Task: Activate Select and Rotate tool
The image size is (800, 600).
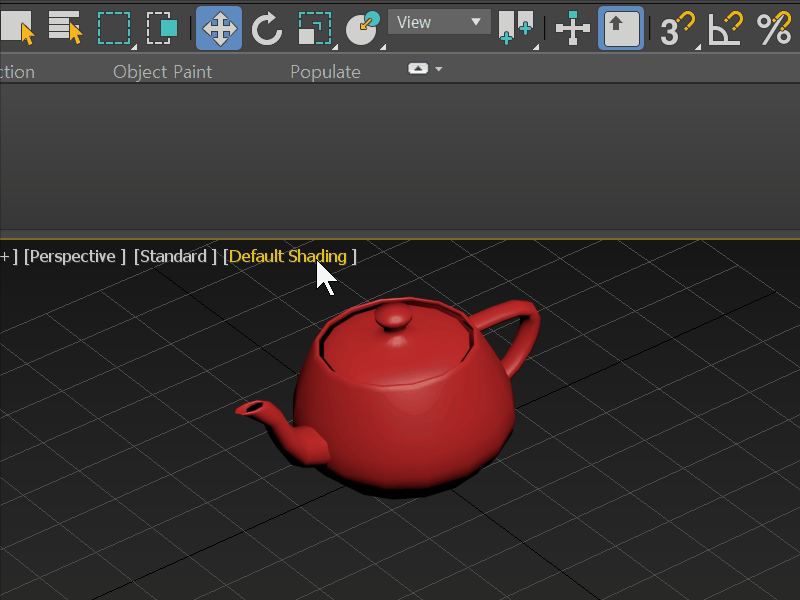Action: click(266, 29)
